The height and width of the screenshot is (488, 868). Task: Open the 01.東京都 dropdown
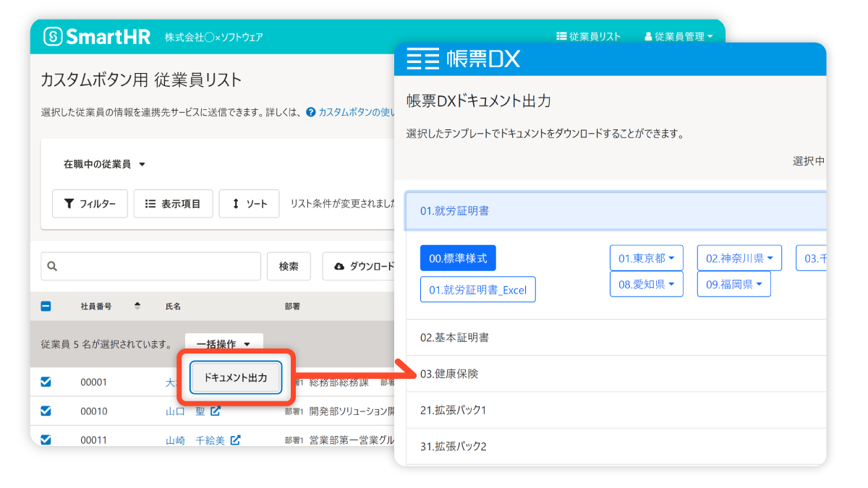tap(646, 258)
